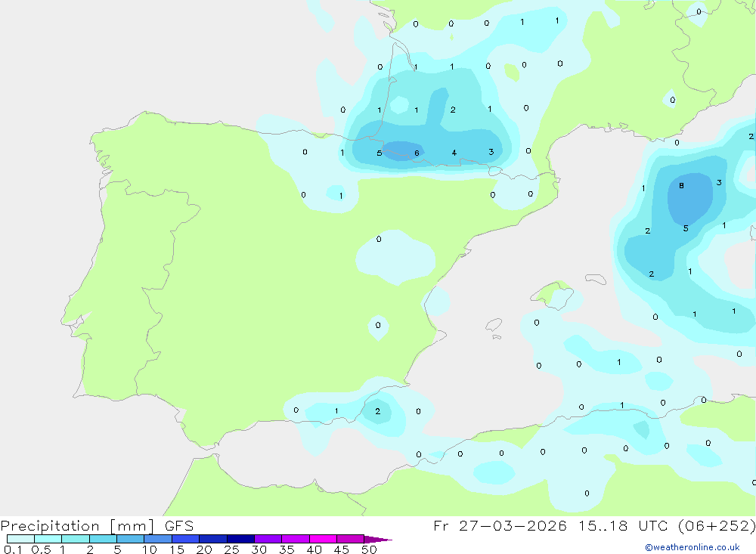Select the 0.5–1 mm legend swatch
Image resolution: width=756 pixels, height=554 pixels.
point(48,539)
